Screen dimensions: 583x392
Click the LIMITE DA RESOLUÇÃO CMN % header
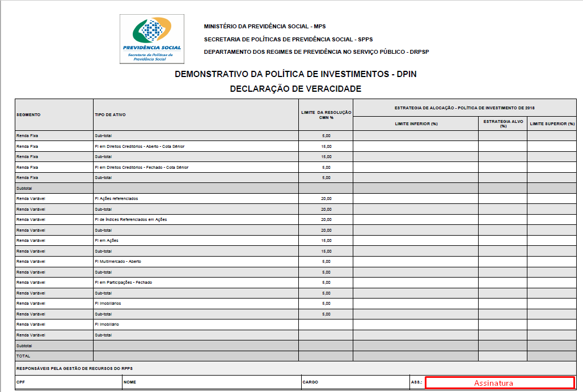326,114
